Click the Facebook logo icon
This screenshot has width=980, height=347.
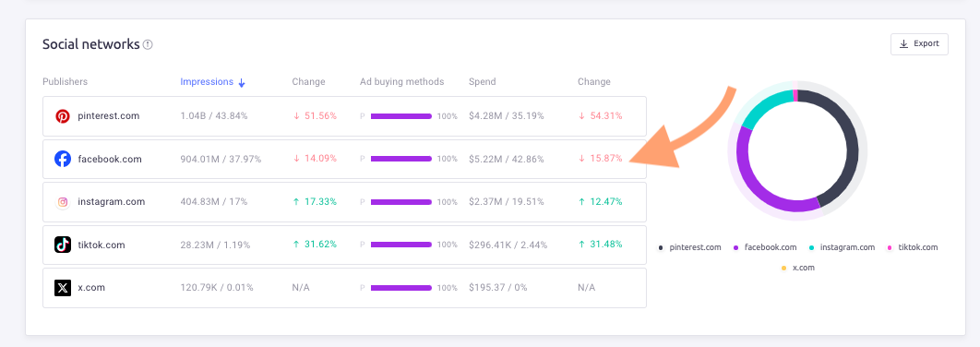(x=63, y=159)
